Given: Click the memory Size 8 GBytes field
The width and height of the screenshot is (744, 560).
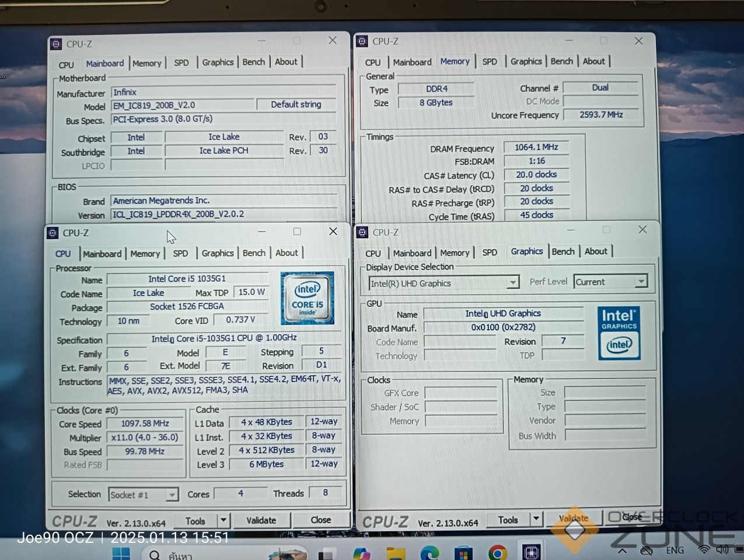Looking at the screenshot, I should coord(436,103).
